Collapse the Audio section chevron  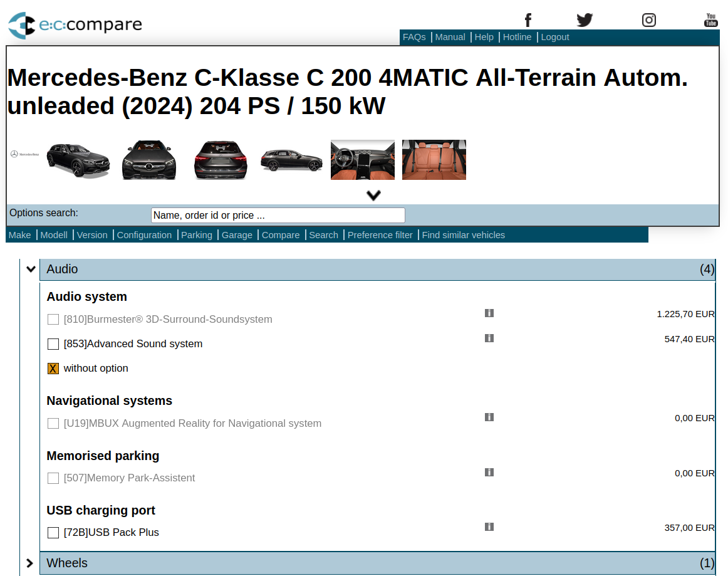click(31, 269)
